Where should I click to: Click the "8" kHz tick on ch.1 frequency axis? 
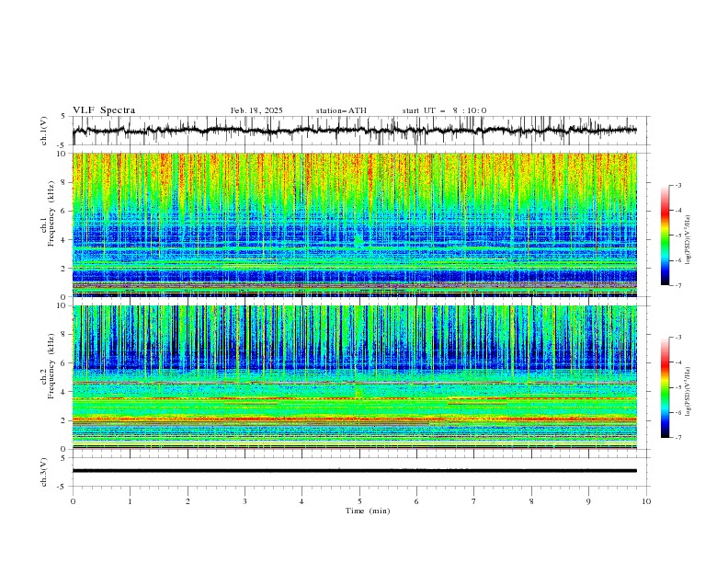[x=64, y=182]
